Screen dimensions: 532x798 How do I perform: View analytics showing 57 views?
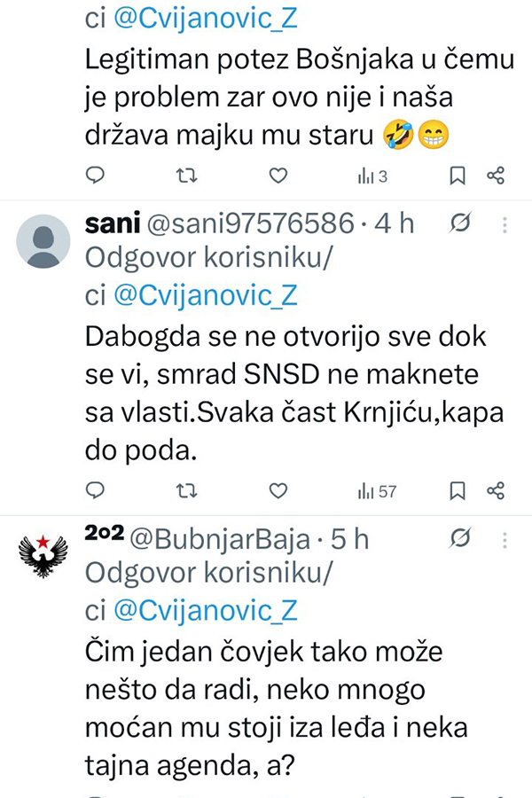(x=376, y=490)
